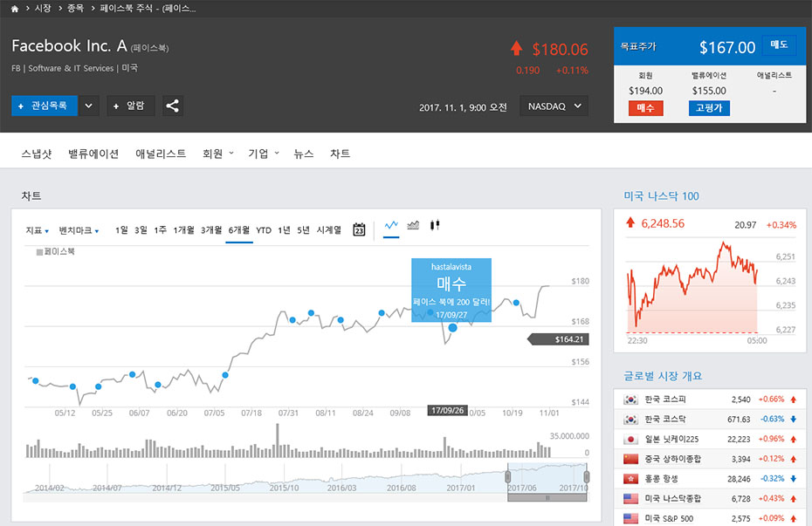Click the navigator scrollbar thumb below range
The image size is (812, 526).
tap(547, 497)
